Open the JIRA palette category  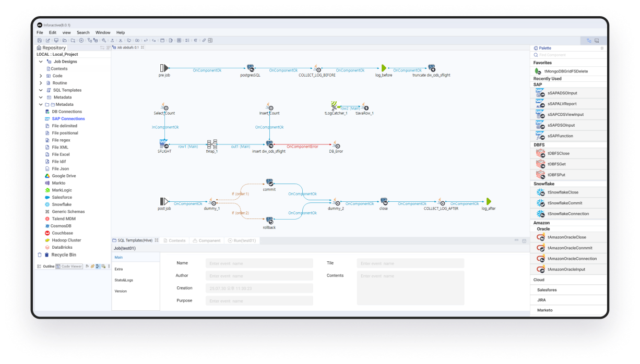click(568, 300)
